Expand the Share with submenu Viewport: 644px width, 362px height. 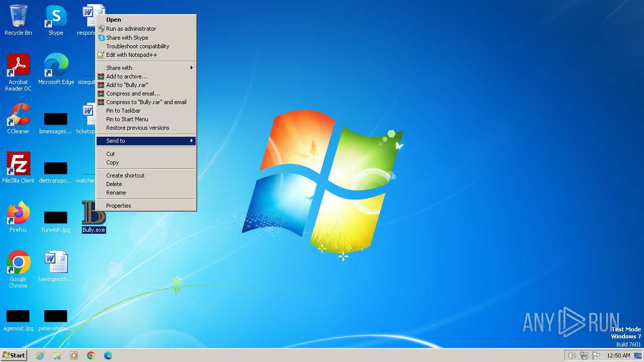coord(146,68)
